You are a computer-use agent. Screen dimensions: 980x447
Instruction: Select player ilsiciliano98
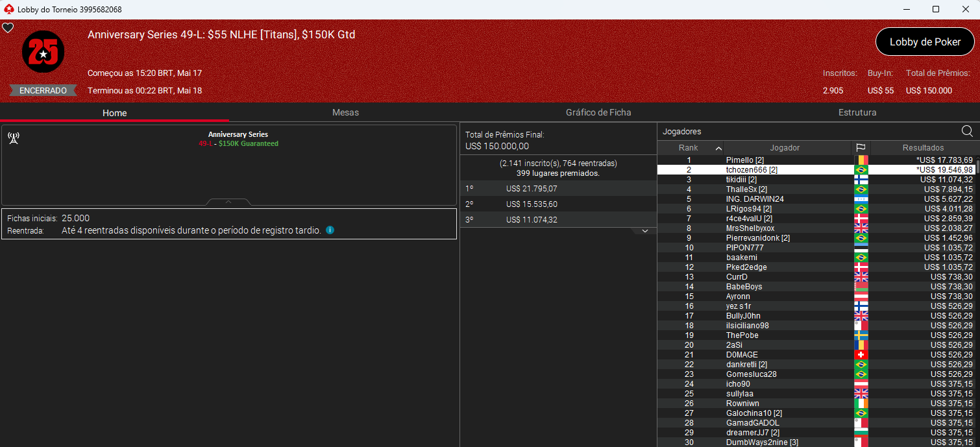(x=816, y=326)
